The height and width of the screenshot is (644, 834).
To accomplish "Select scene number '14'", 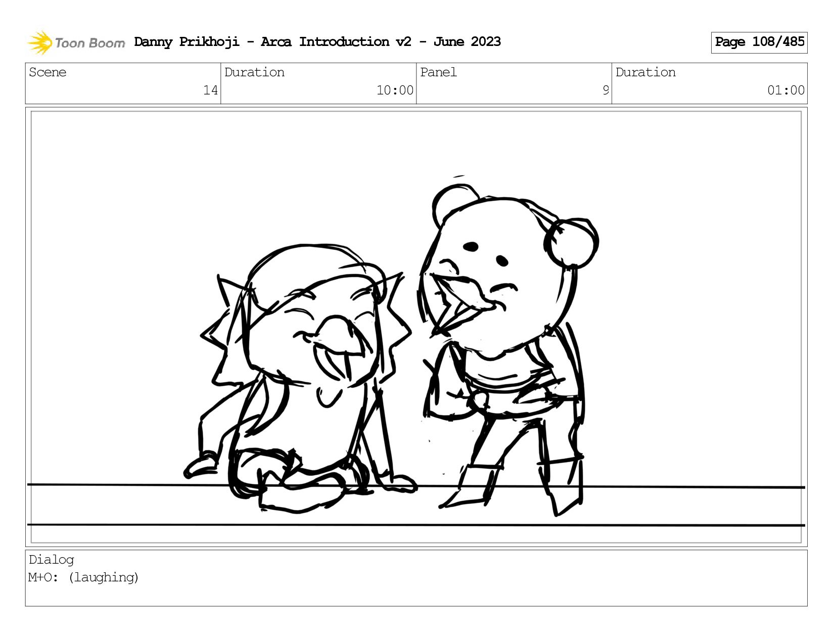I will (x=210, y=90).
